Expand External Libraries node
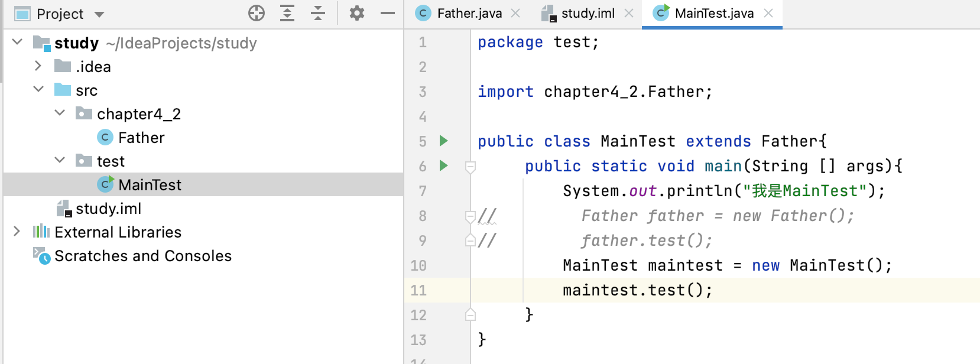Viewport: 980px width, 364px height. [x=17, y=231]
